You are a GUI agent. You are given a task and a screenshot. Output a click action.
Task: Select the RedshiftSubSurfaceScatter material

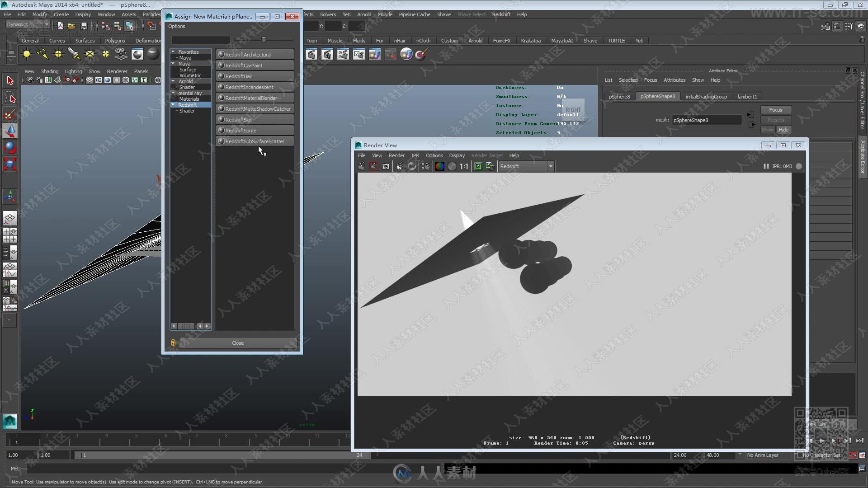pyautogui.click(x=255, y=141)
